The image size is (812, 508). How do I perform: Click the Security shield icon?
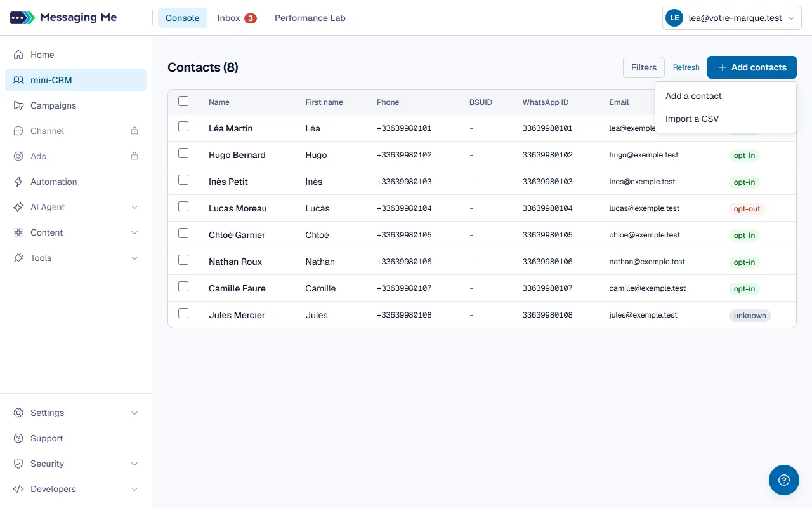click(18, 464)
